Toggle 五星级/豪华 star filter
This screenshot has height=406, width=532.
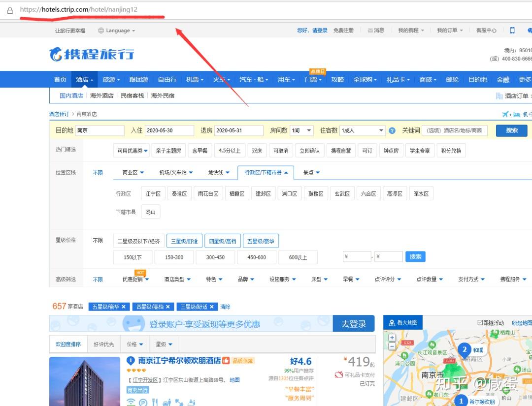261,241
